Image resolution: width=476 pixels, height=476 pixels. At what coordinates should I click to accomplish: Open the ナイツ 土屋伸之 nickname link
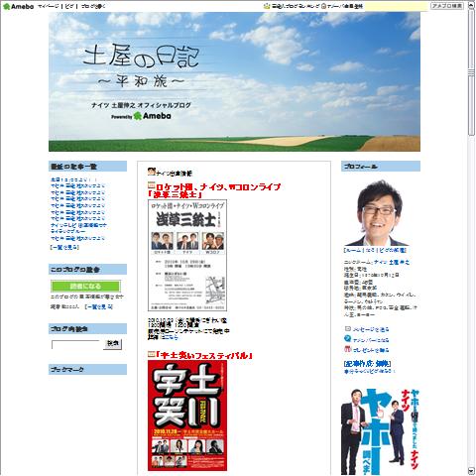(392, 262)
